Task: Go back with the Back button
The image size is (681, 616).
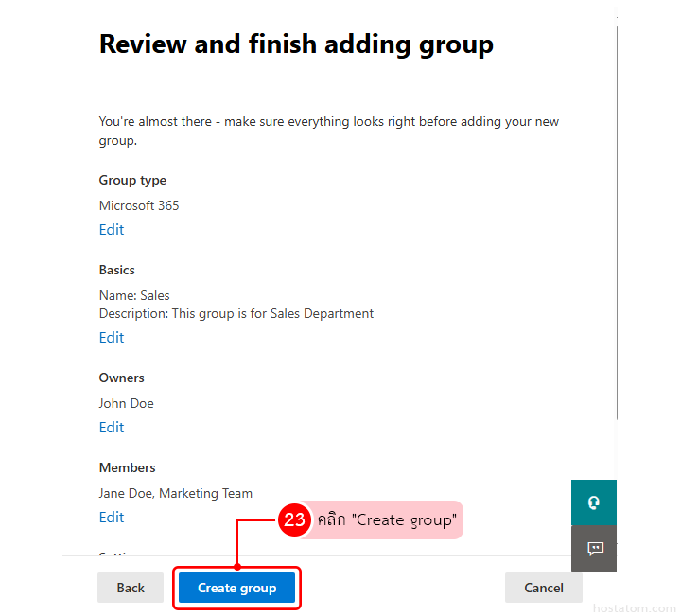Action: pos(131,588)
